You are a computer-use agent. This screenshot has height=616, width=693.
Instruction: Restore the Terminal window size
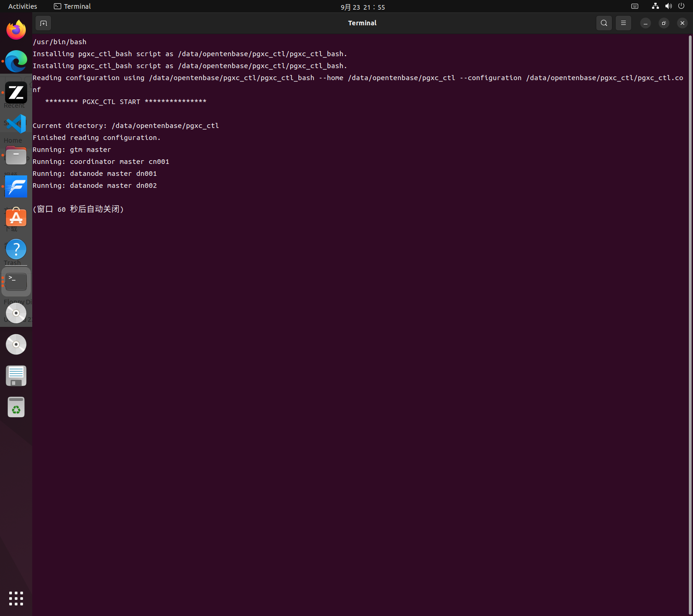tap(664, 23)
